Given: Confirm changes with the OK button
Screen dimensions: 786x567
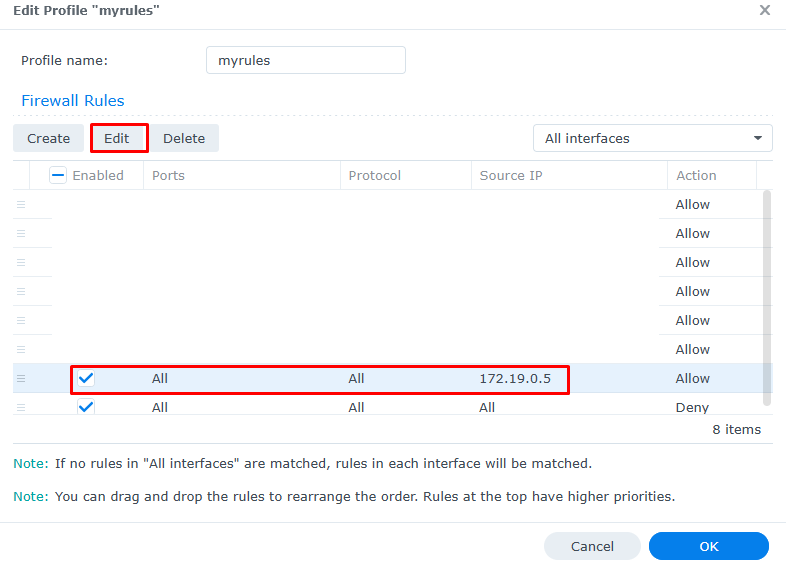Looking at the screenshot, I should [x=708, y=546].
